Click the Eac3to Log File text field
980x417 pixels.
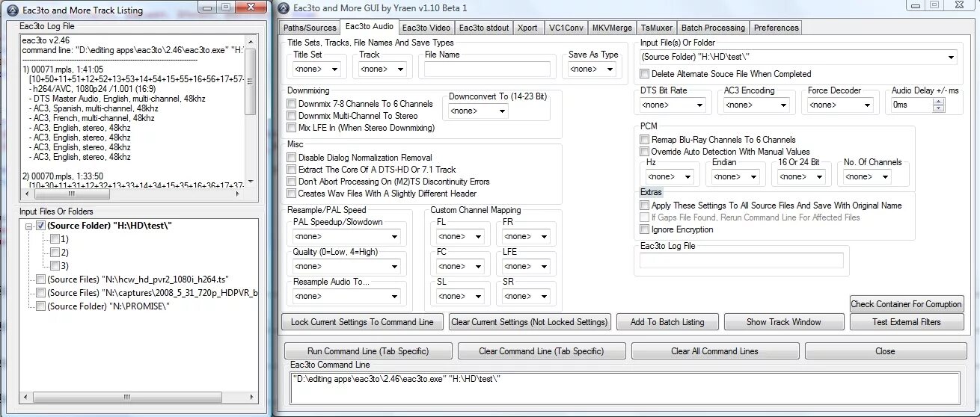click(741, 260)
